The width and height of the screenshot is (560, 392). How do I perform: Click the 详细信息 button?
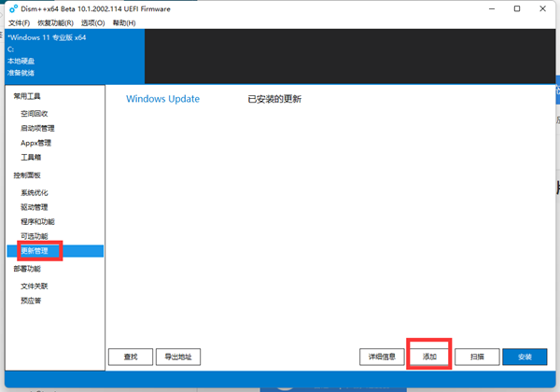click(x=382, y=357)
